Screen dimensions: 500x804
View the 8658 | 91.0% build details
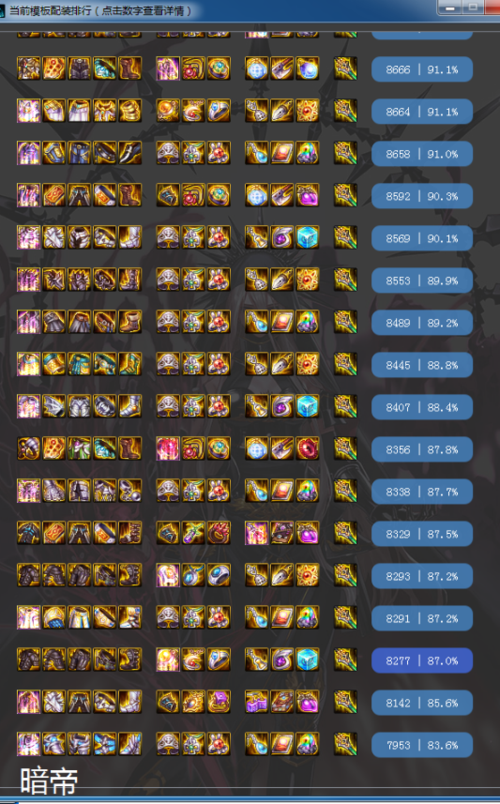[x=422, y=154]
